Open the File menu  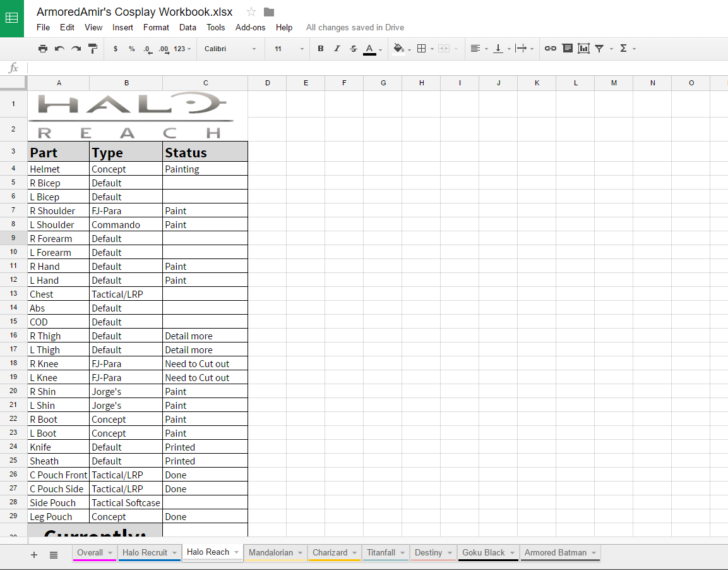[x=43, y=27]
